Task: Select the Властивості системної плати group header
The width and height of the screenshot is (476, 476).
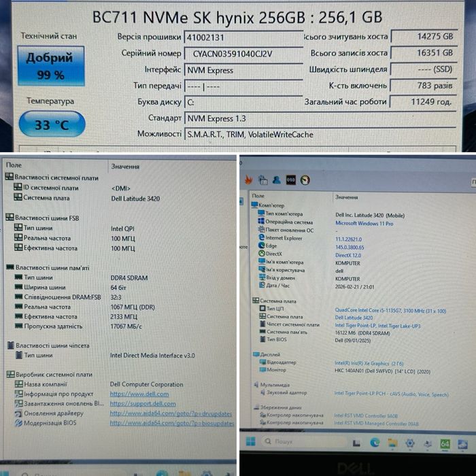Action: (52, 177)
